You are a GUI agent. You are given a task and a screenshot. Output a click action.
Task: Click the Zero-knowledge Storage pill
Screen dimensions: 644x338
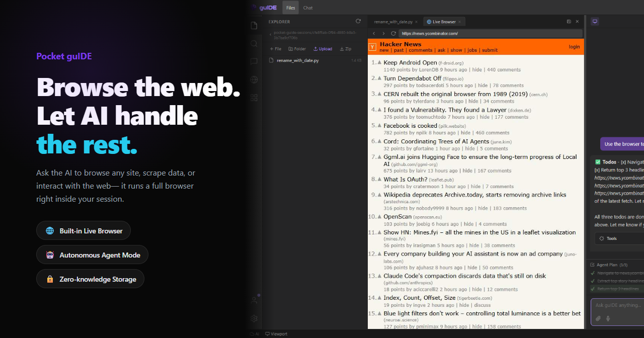click(90, 279)
